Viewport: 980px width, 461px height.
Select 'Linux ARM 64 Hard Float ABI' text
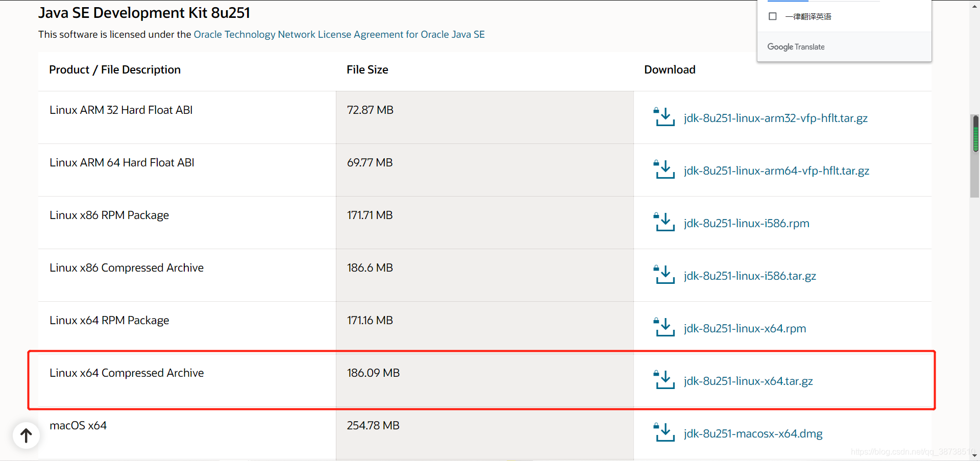click(122, 163)
